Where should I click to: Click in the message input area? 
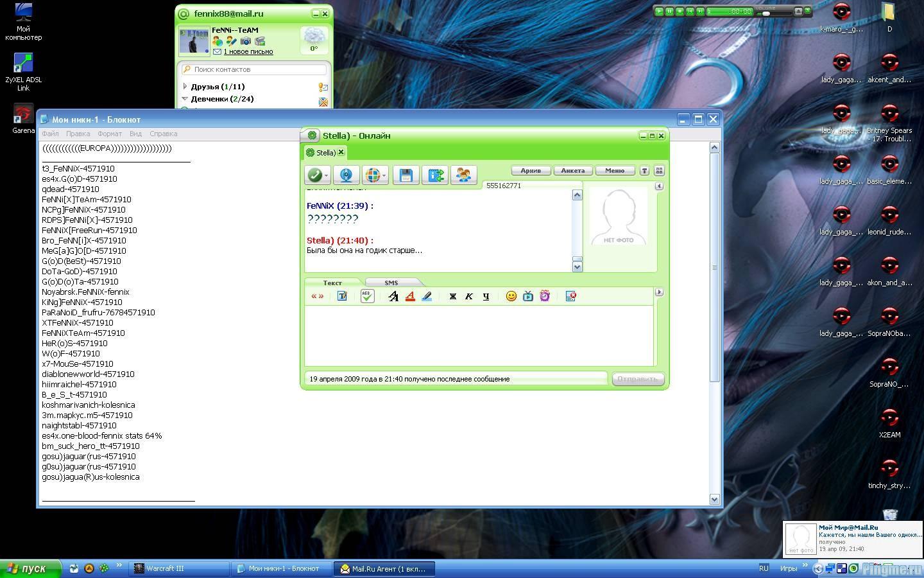pyautogui.click(x=479, y=335)
